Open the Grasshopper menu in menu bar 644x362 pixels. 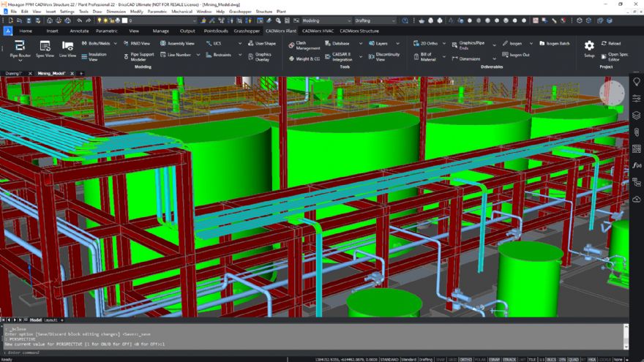(x=240, y=12)
